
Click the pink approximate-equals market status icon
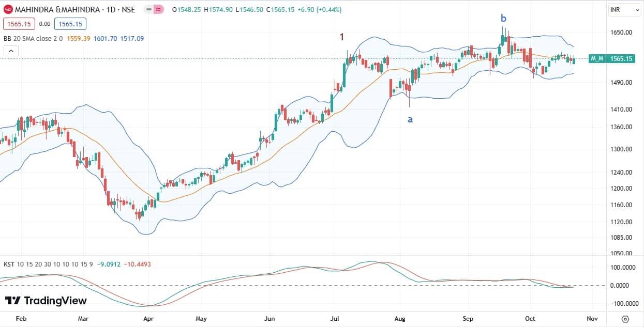coord(158,10)
